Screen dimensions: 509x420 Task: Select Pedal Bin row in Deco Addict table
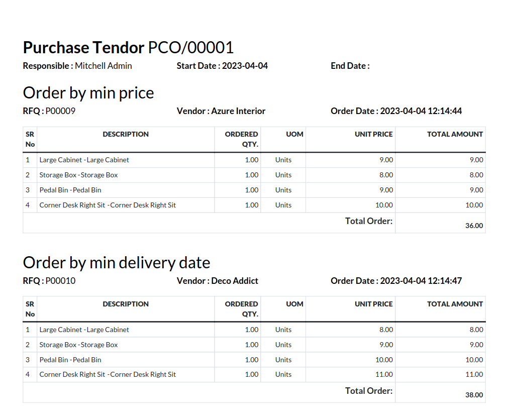254,360
